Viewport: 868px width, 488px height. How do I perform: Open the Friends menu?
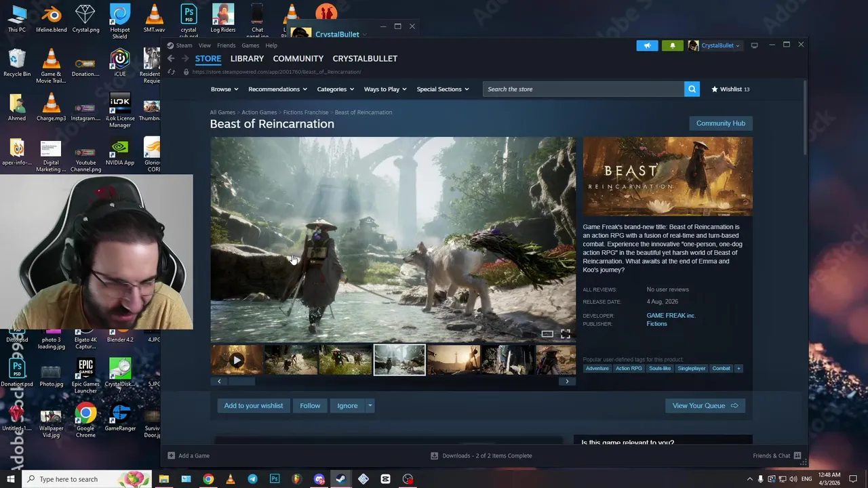[x=226, y=45]
